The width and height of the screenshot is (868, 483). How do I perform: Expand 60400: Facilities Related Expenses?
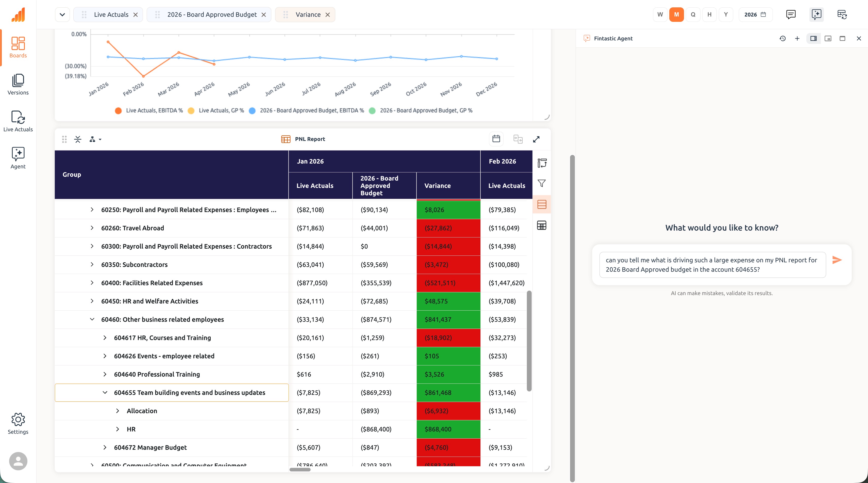tap(92, 283)
